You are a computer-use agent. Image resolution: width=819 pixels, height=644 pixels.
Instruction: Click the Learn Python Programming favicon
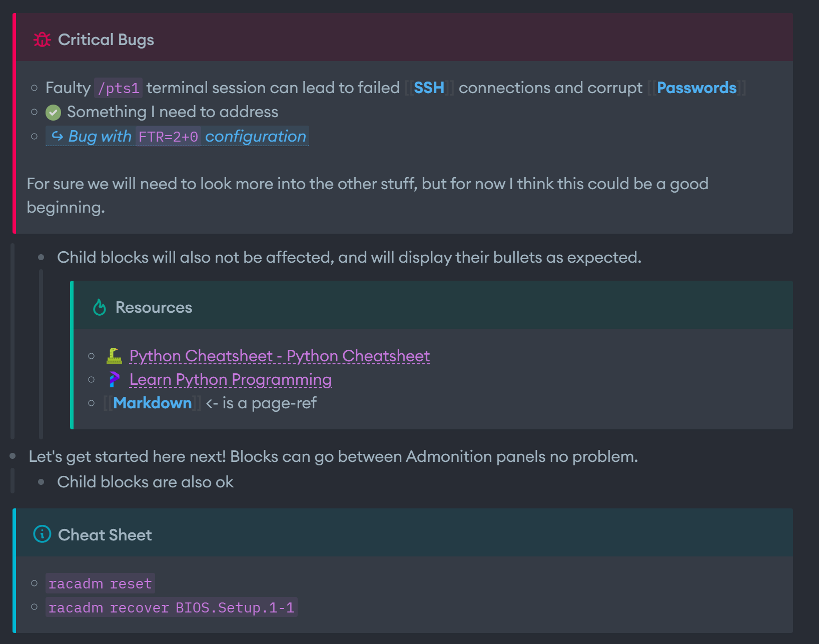pos(114,380)
